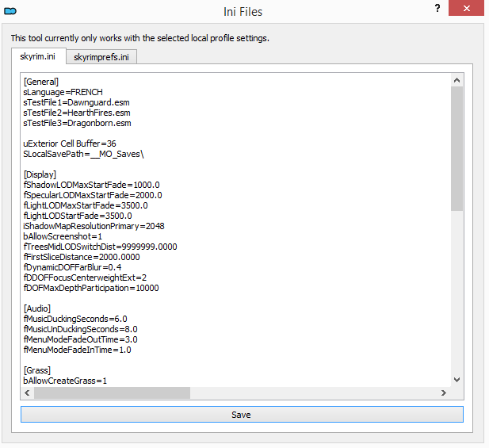
Task: Click the [General] section header line
Action: (41, 82)
